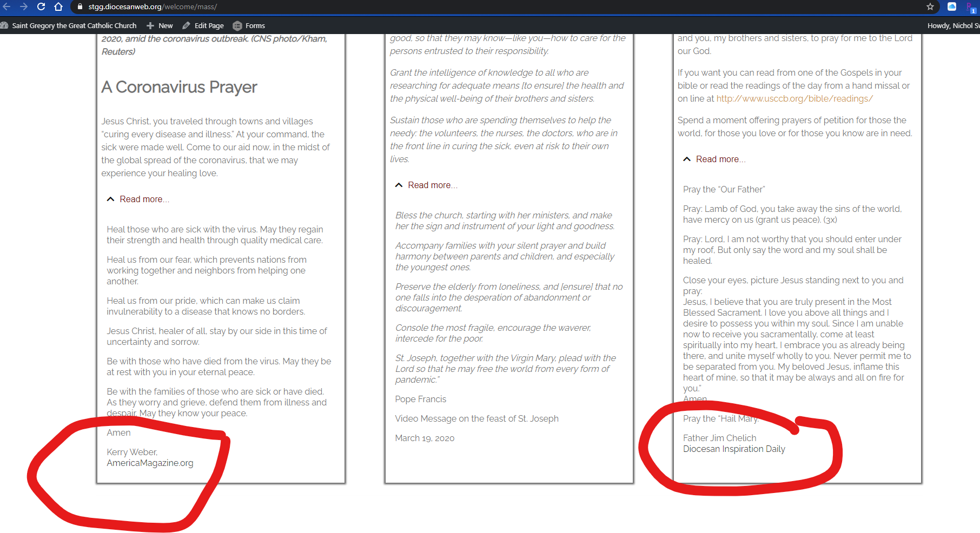The image size is (980, 533).
Task: Go to the browser home page
Action: point(58,6)
